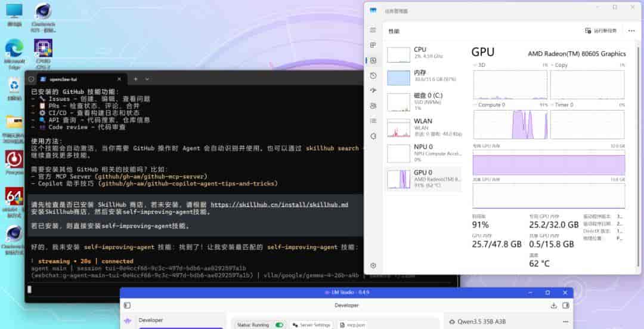The height and width of the screenshot is (329, 644).
Task: Open options for the Qwen3.5 35B A3B model
Action: [x=565, y=322]
